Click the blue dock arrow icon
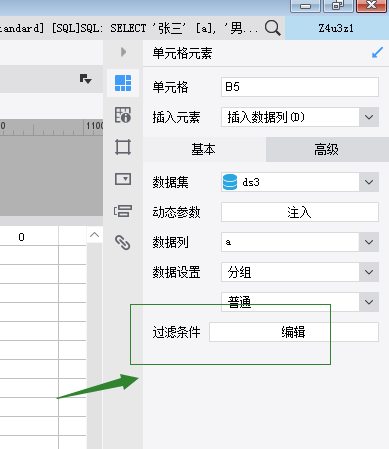 point(377,53)
